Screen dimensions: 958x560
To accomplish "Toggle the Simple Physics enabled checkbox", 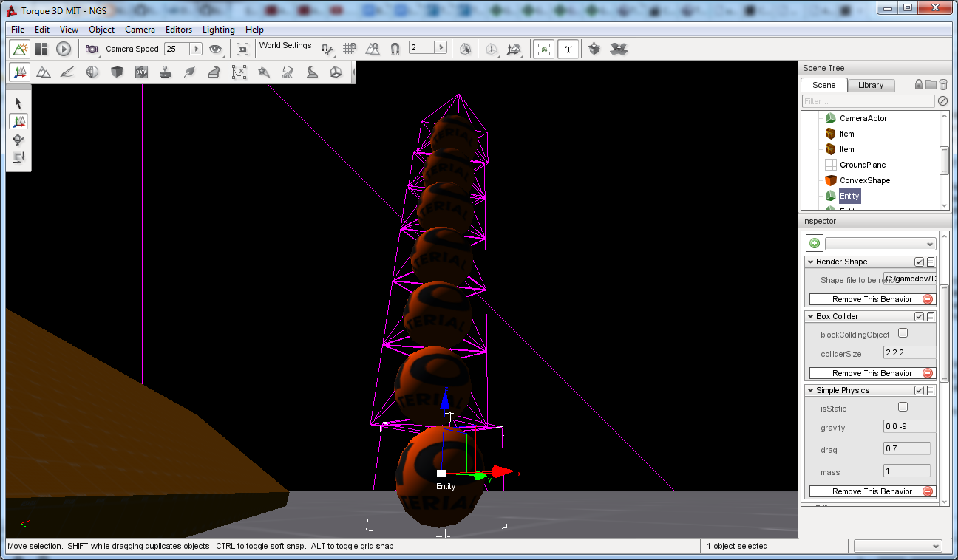I will tap(919, 390).
